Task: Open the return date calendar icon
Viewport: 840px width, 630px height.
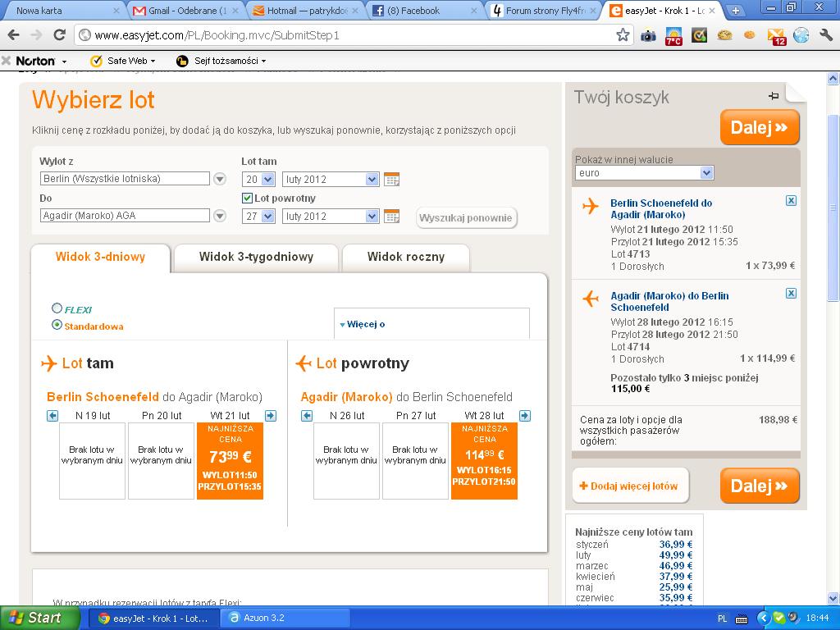Action: pyautogui.click(x=391, y=217)
